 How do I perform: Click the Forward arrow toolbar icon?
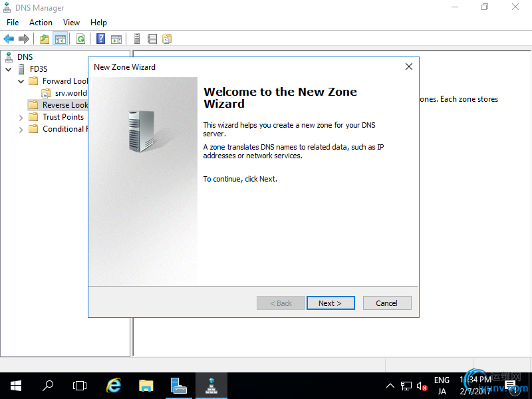point(24,39)
